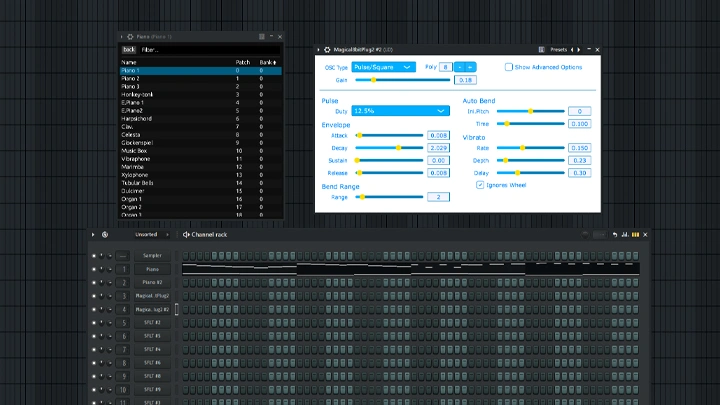Toggle the yellow step sequencer view icon
This screenshot has width=720, height=405.
(x=636, y=235)
